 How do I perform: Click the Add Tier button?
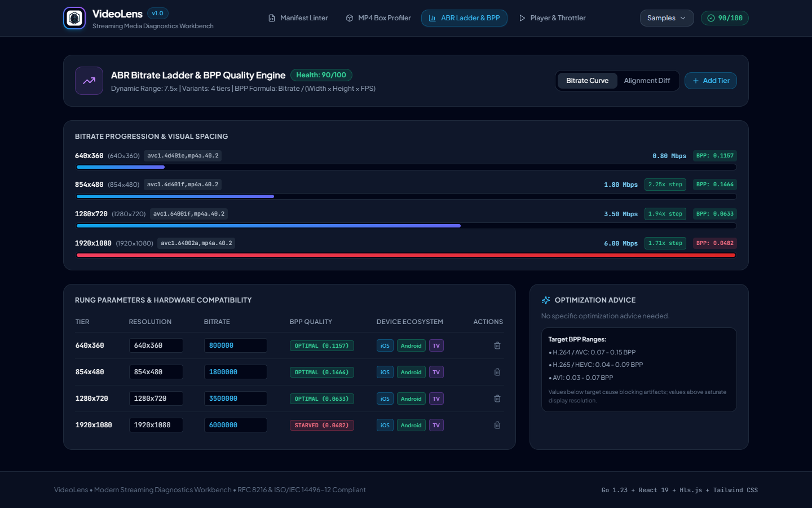point(710,81)
